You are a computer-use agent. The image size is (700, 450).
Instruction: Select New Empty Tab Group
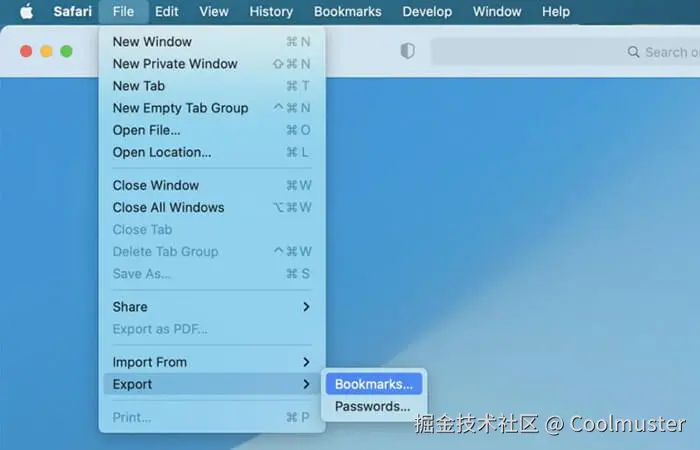(212, 108)
